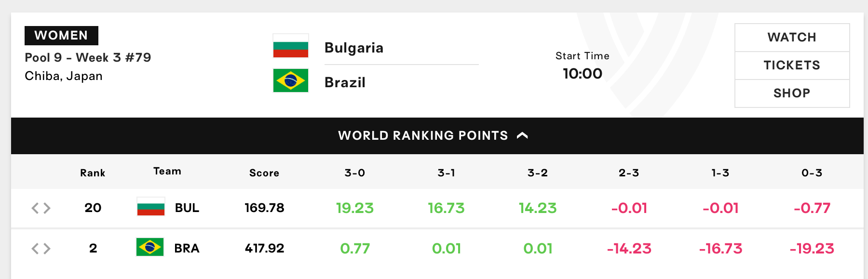This screenshot has height=279, width=868.
Task: Select the Rank column header
Action: [x=93, y=173]
